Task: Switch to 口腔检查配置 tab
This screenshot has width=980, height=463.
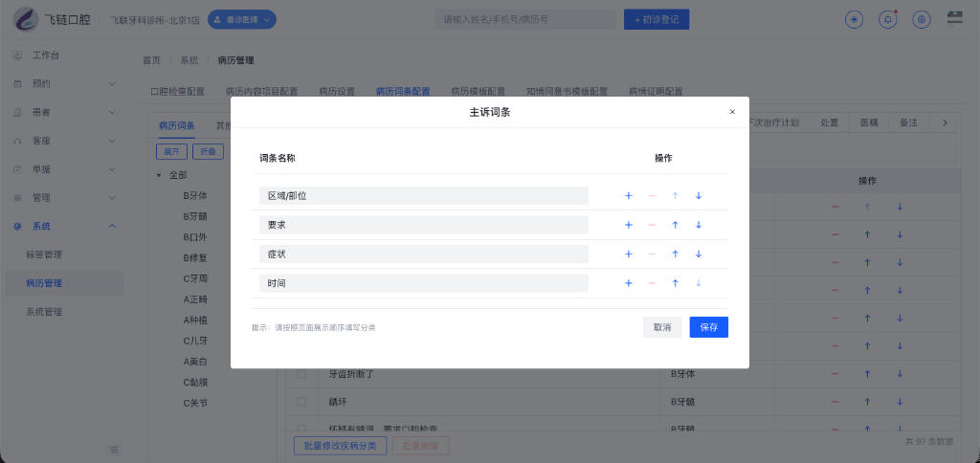Action: [x=177, y=91]
